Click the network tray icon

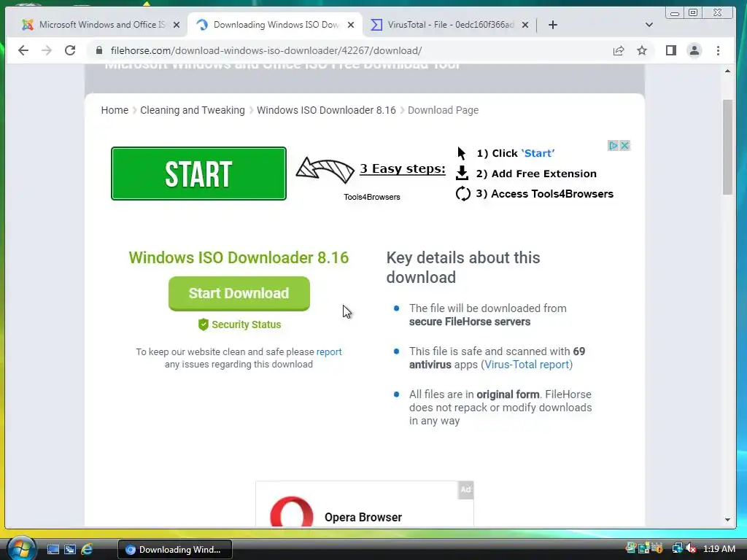(677, 548)
